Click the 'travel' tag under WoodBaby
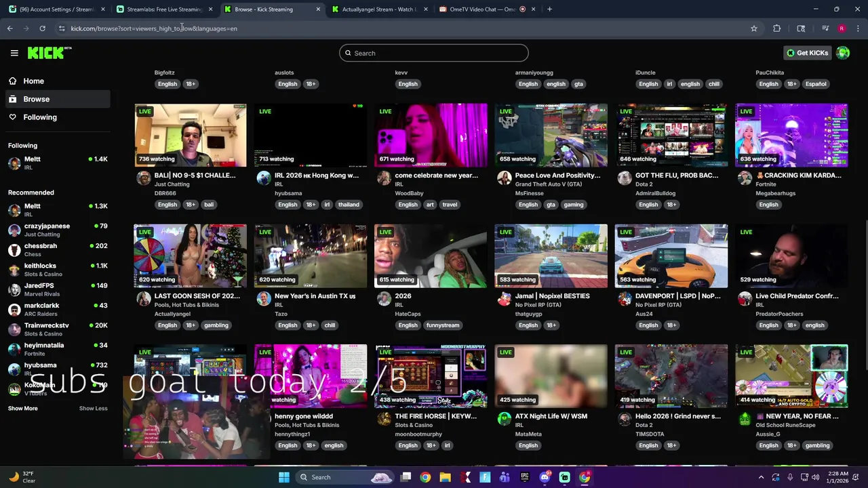Viewport: 868px width, 488px height. click(x=450, y=205)
